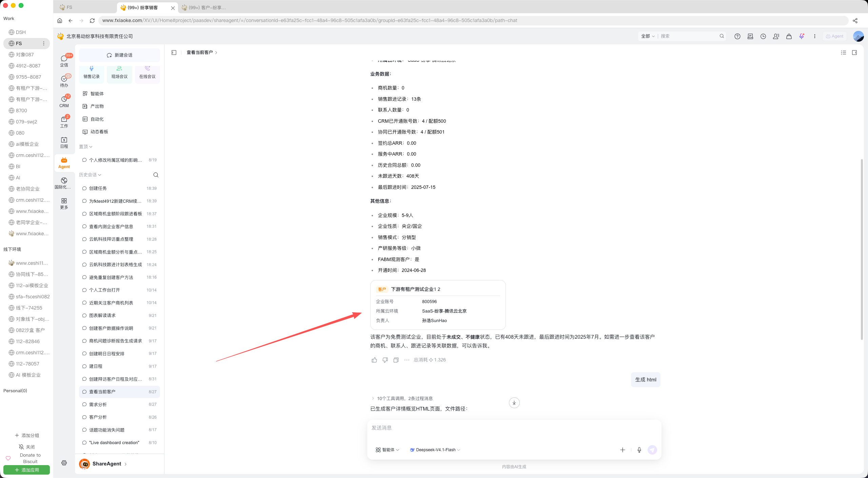The width and height of the screenshot is (868, 478).
Task: Toggle the list outline view icon
Action: (844, 53)
